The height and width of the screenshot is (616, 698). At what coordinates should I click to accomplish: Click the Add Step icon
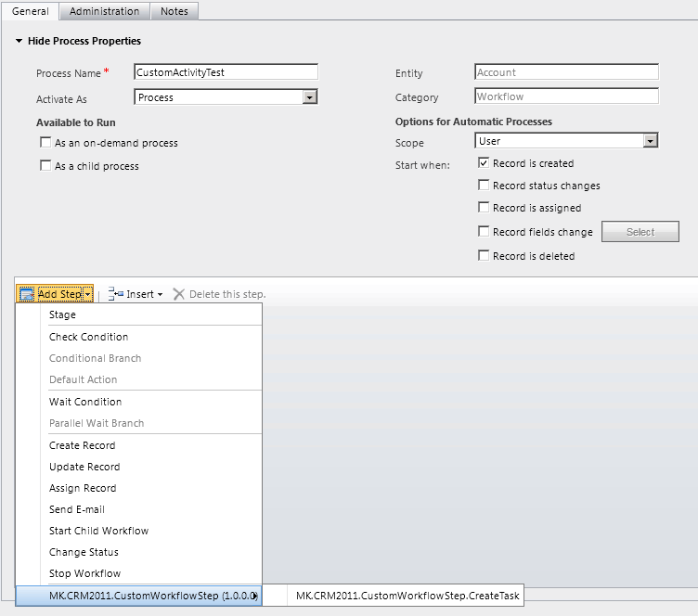point(27,294)
